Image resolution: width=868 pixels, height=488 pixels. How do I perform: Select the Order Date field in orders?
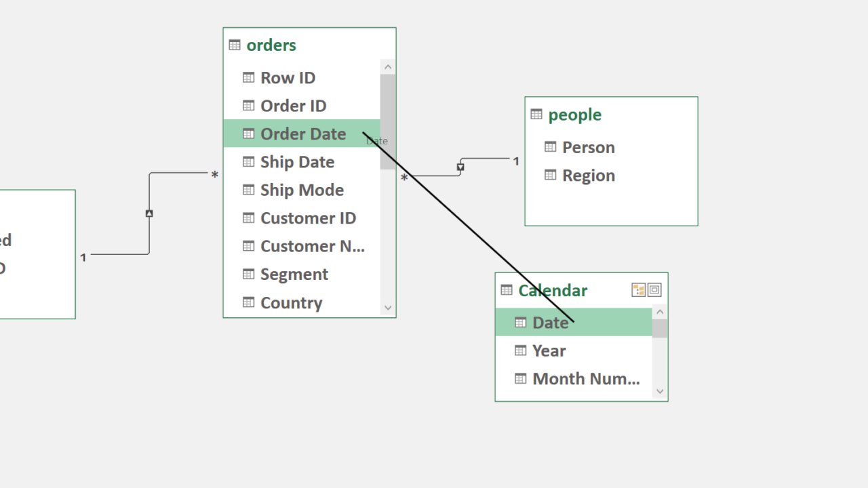303,134
